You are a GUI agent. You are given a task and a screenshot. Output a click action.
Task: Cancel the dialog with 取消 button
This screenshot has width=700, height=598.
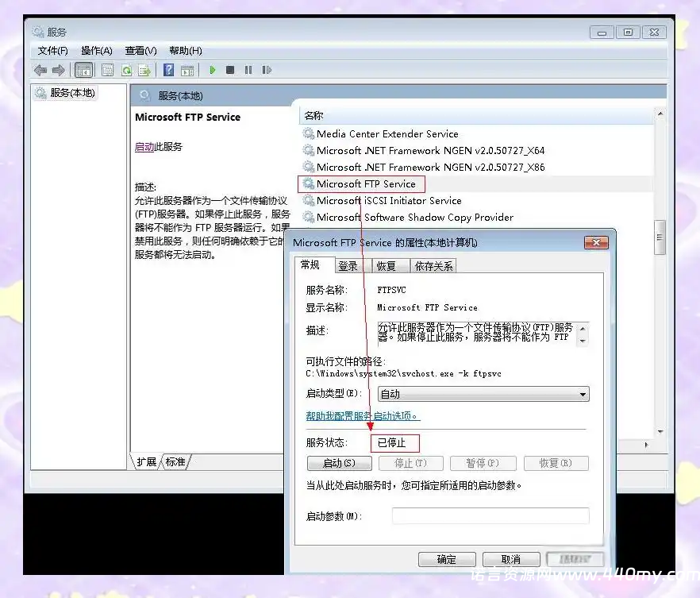(x=511, y=559)
